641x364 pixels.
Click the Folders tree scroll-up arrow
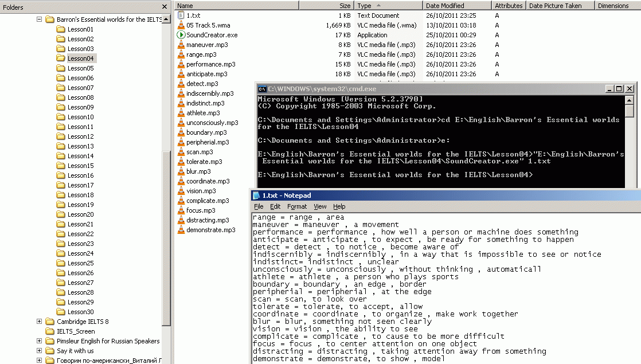click(x=166, y=19)
